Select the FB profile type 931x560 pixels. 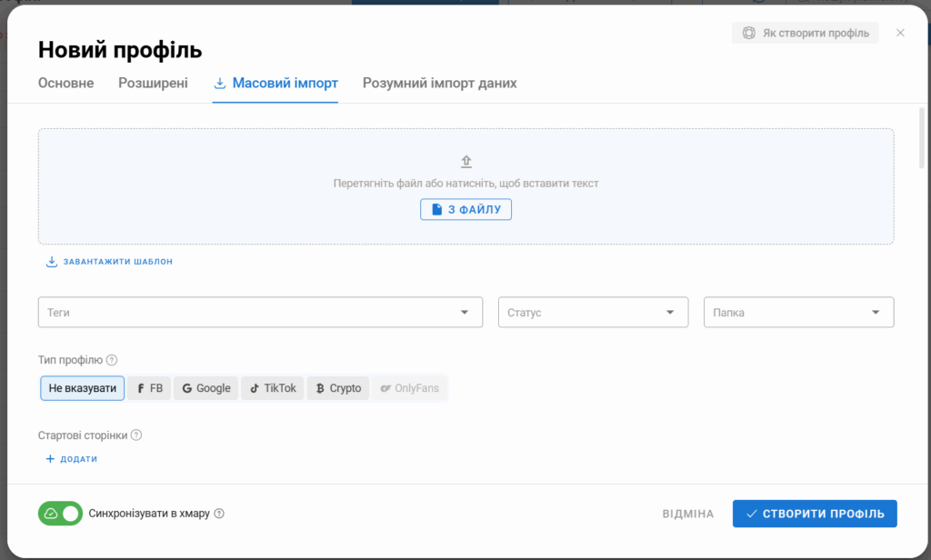point(149,388)
